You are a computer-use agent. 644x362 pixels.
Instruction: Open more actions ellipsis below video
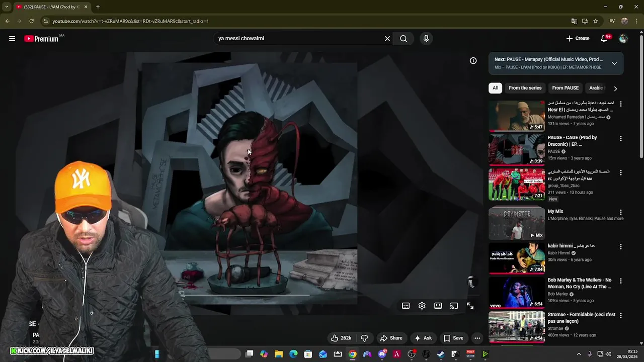tap(477, 338)
